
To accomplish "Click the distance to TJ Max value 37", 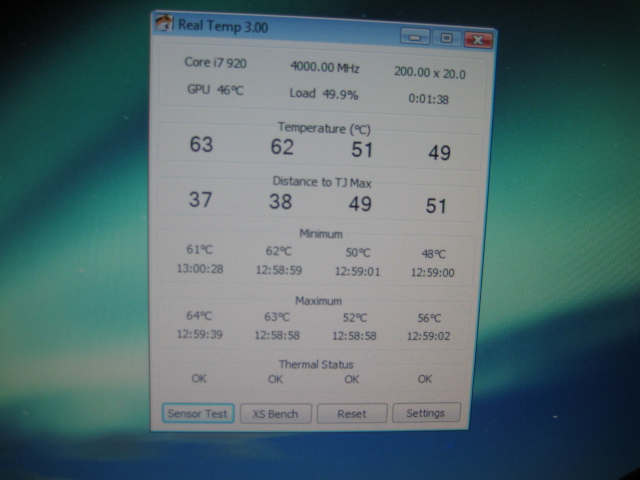I will (x=200, y=200).
